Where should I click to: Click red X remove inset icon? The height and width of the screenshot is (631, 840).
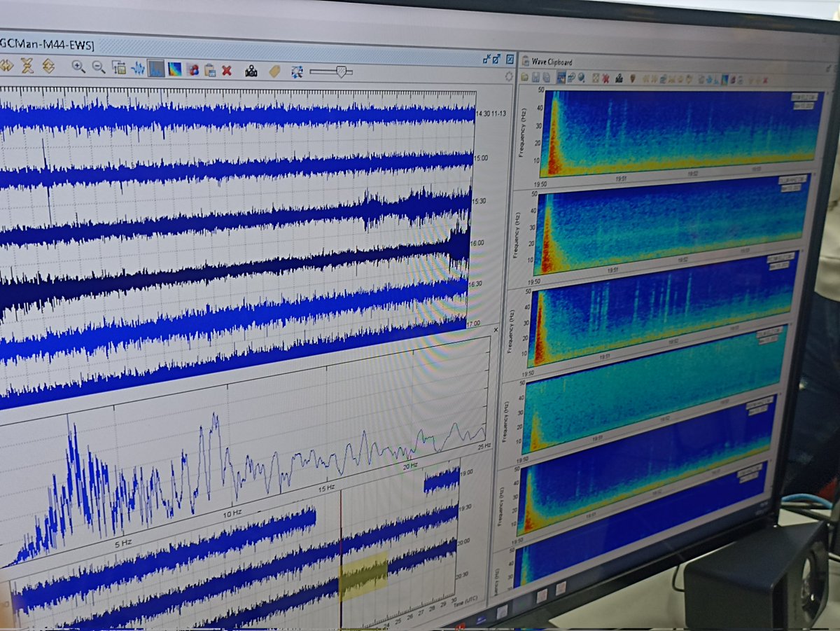click(x=227, y=71)
